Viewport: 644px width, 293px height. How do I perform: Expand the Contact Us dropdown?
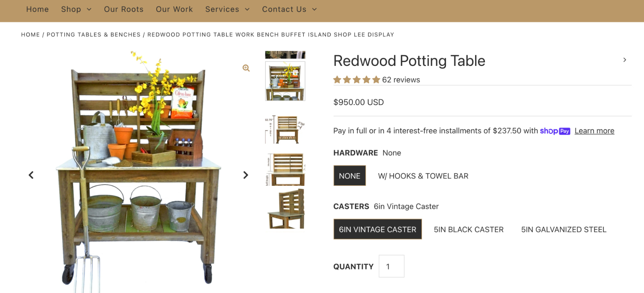coord(289,9)
